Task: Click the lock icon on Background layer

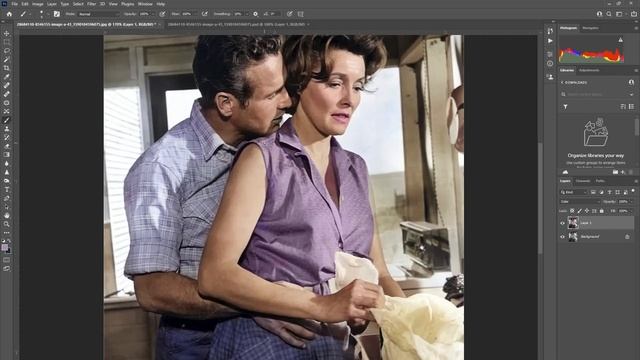Action: (627, 237)
